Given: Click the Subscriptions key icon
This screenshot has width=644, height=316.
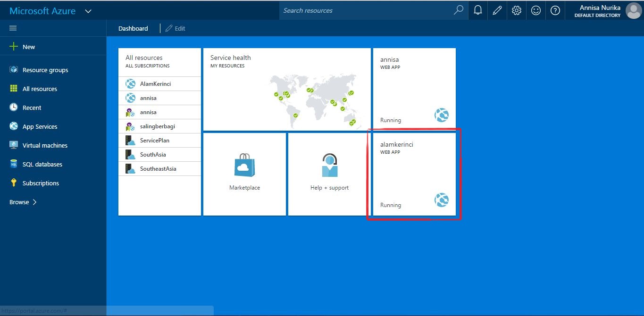Looking at the screenshot, I should click(x=14, y=183).
